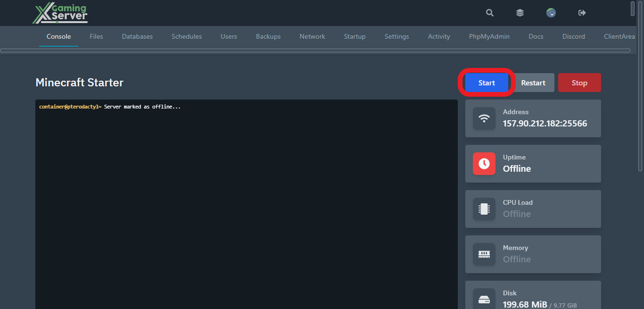644x309 pixels.
Task: Click the CPU chip icon
Action: (484, 209)
